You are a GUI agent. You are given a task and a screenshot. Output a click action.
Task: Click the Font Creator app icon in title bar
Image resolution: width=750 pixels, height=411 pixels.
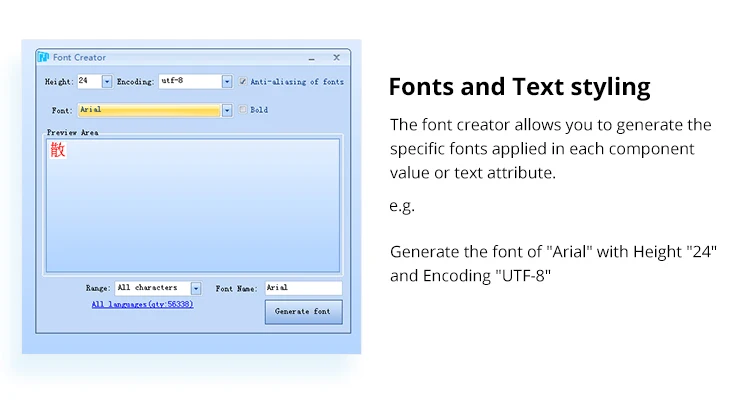pyautogui.click(x=44, y=57)
